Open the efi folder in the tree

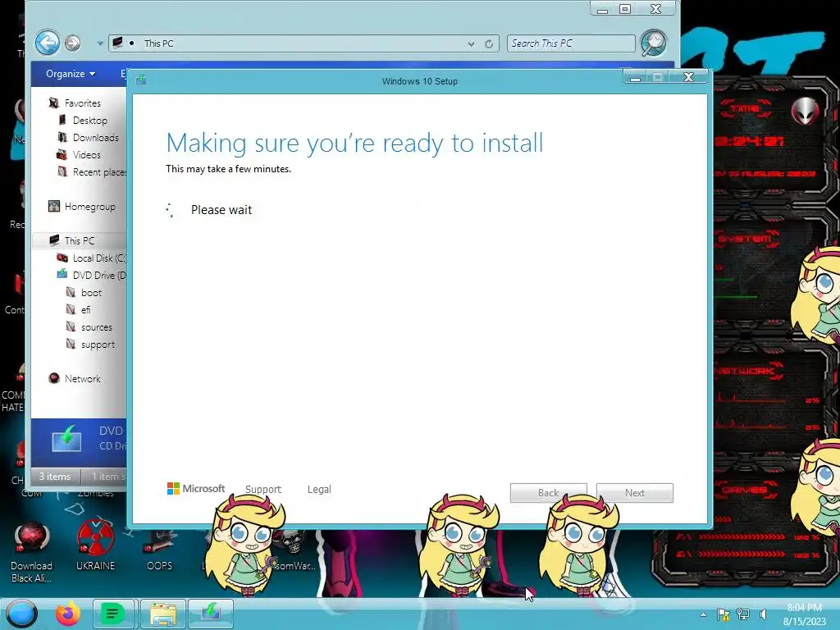point(85,309)
